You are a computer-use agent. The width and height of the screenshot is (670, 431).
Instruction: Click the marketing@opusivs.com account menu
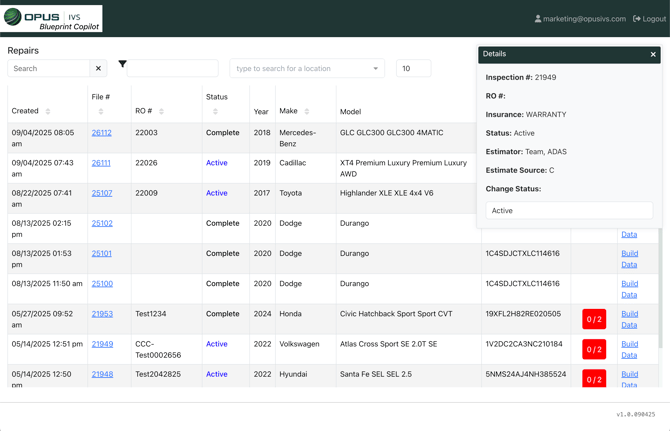coord(580,18)
